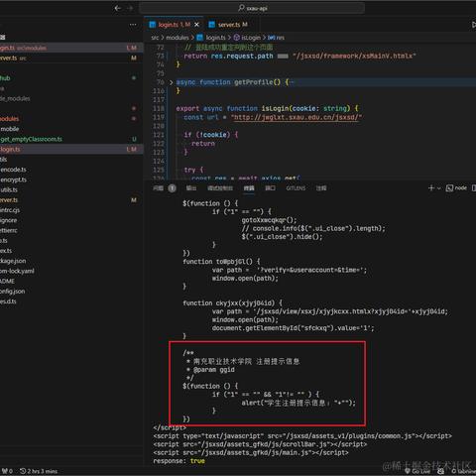Select the Terminal panel tab
Image resolution: width=476 pixels, height=476 pixels.
(249, 188)
